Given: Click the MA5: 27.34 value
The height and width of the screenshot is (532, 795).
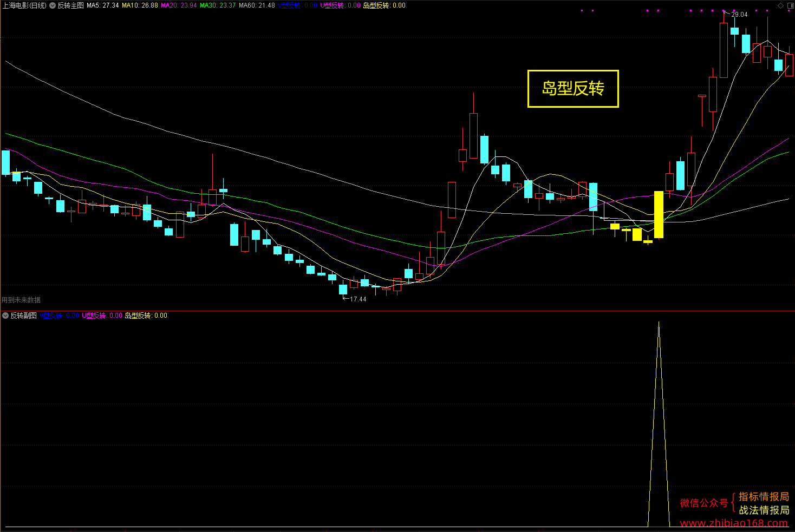Looking at the screenshot, I should tap(103, 5).
